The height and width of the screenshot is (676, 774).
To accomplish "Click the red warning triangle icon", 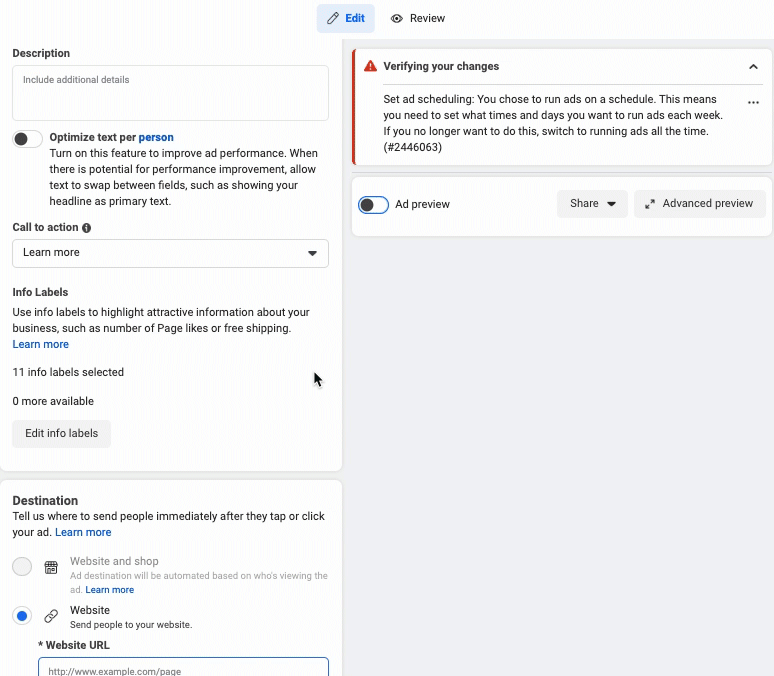I will click(371, 66).
